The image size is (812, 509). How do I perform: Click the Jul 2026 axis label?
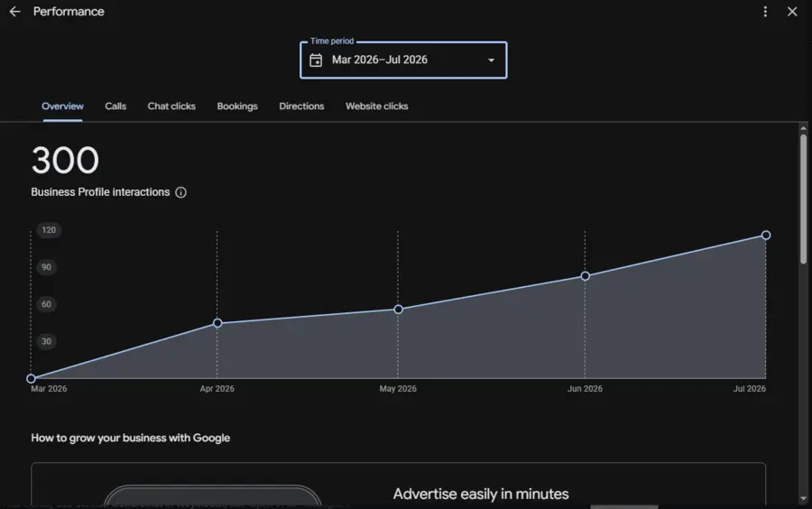[749, 388]
